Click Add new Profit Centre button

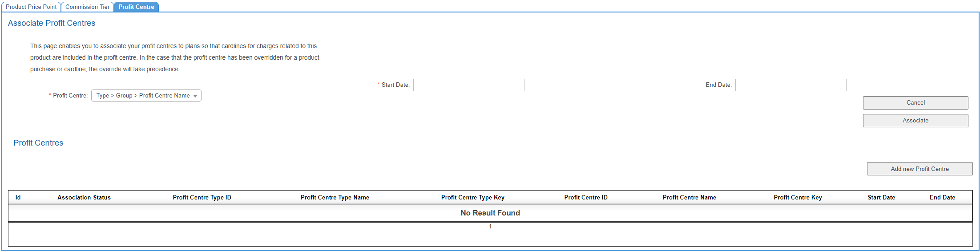(x=920, y=169)
